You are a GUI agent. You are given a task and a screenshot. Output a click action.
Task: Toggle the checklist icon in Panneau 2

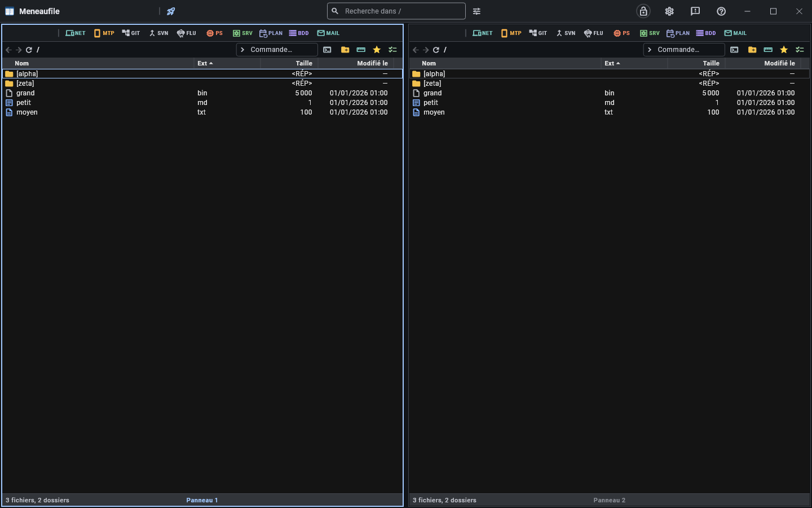pyautogui.click(x=800, y=50)
